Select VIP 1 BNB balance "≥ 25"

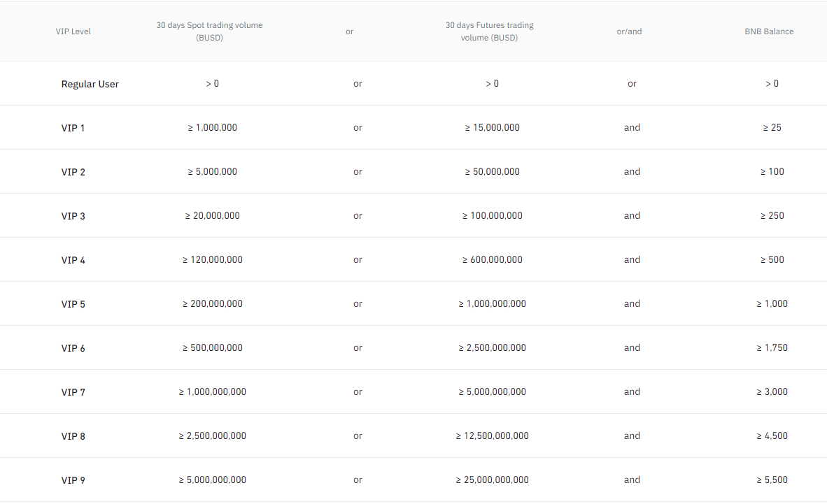(772, 128)
